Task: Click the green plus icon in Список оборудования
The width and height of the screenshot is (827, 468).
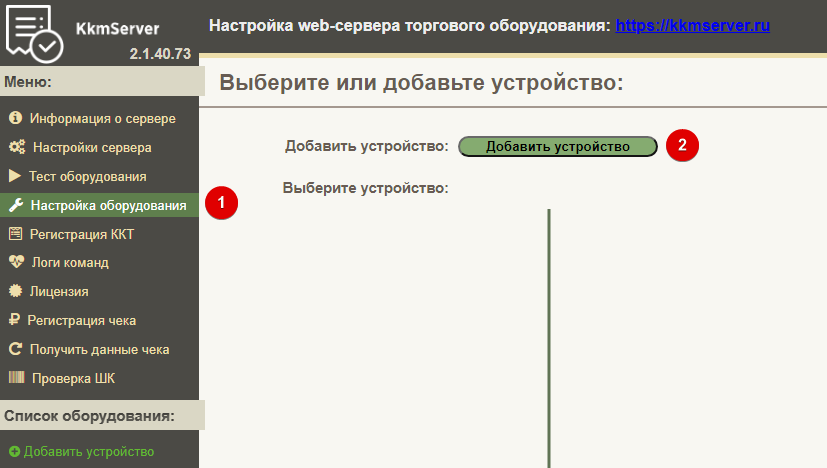Action: (14, 452)
